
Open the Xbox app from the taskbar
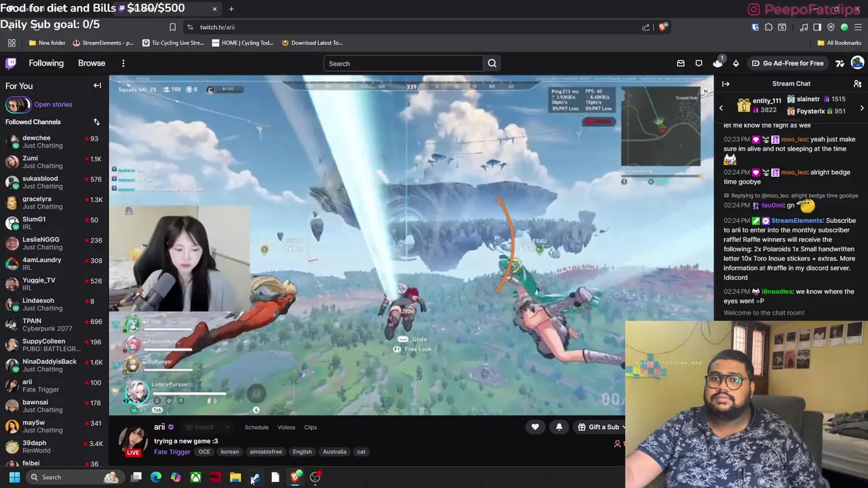click(x=195, y=477)
